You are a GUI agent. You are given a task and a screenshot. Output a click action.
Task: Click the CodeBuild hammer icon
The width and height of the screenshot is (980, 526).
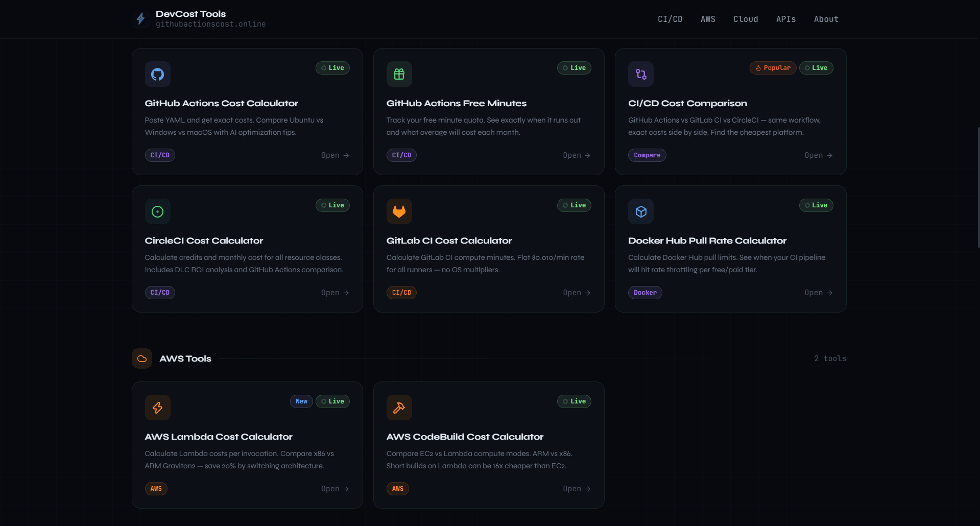click(x=399, y=408)
